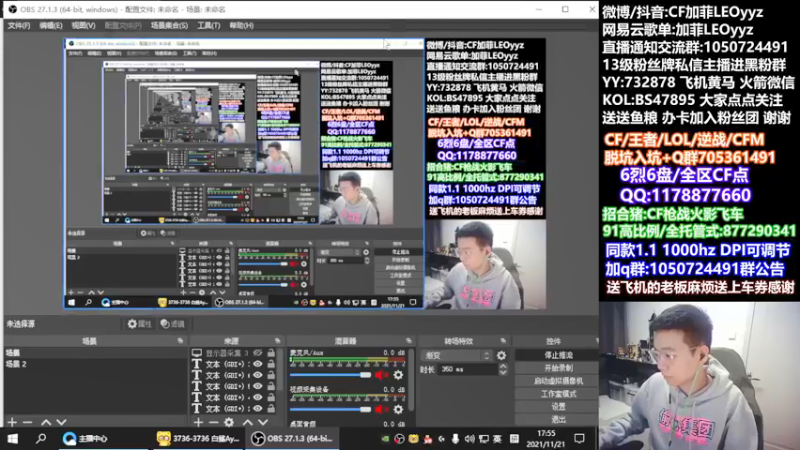800x450 pixels.
Task: Switch the 英 input method indicator
Action: coord(497,439)
